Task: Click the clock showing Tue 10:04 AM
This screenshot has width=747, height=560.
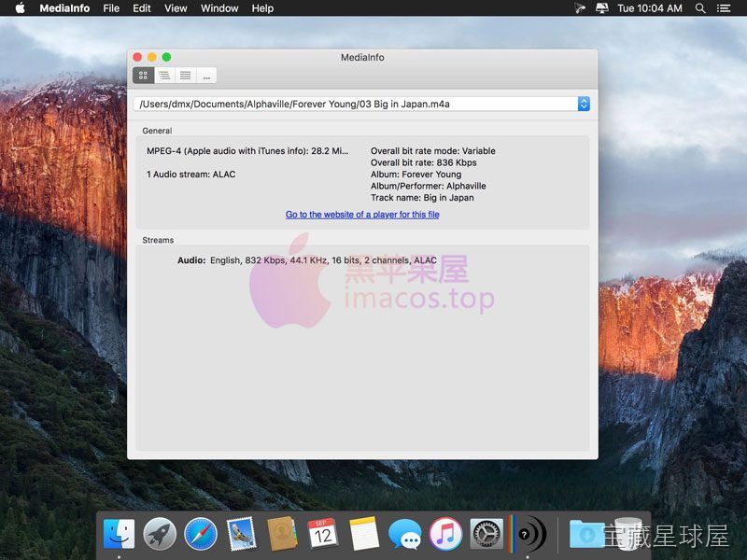Action: tap(650, 8)
